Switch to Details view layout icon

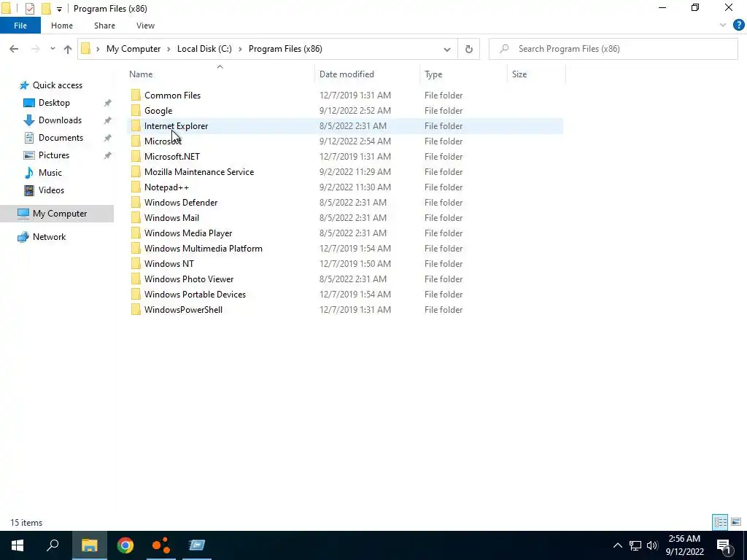tap(720, 522)
